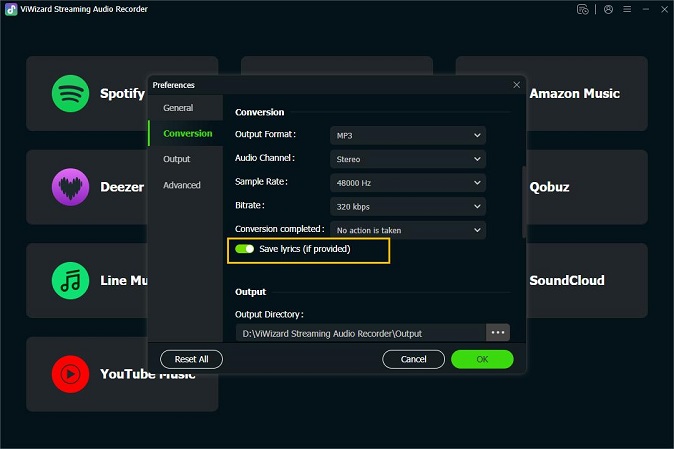Expand the Audio Channel Stereo dropdown
The height and width of the screenshot is (449, 674).
[x=408, y=159]
